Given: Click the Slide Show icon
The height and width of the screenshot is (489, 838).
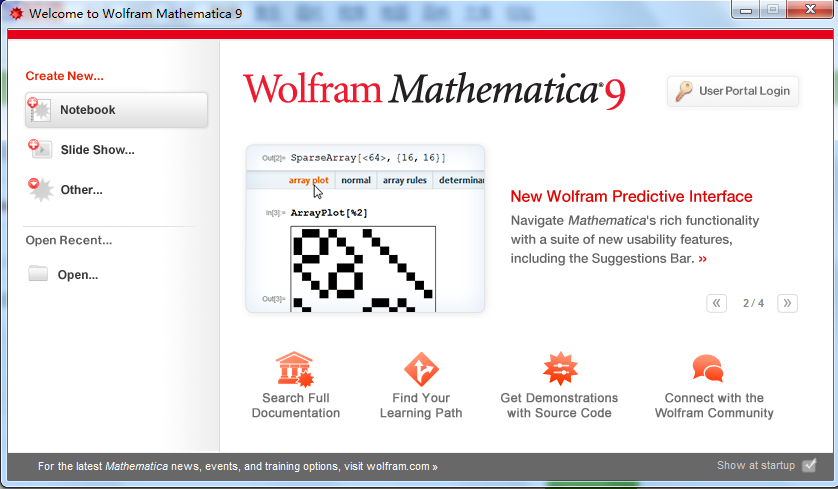Looking at the screenshot, I should point(40,149).
